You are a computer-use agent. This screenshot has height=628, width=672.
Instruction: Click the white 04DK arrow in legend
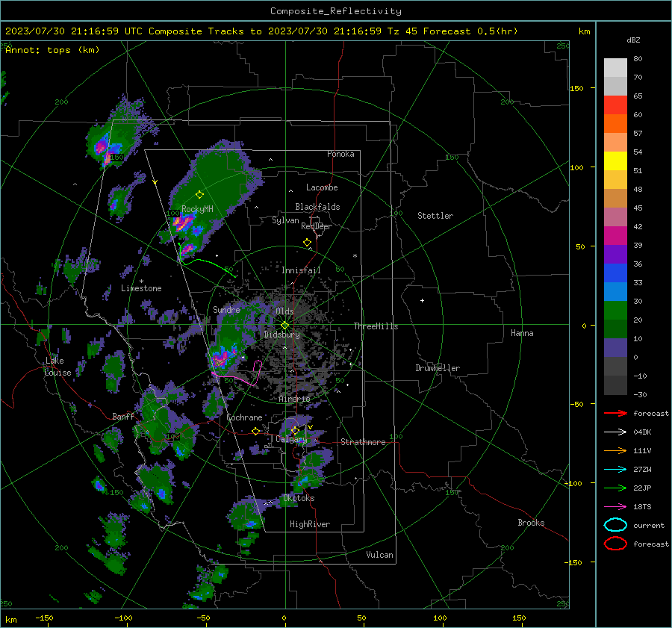[x=615, y=432]
